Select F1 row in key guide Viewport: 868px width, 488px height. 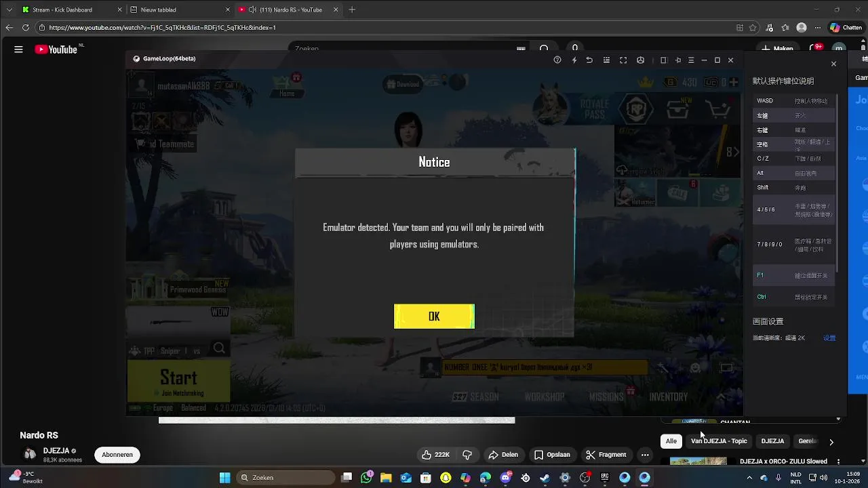794,275
